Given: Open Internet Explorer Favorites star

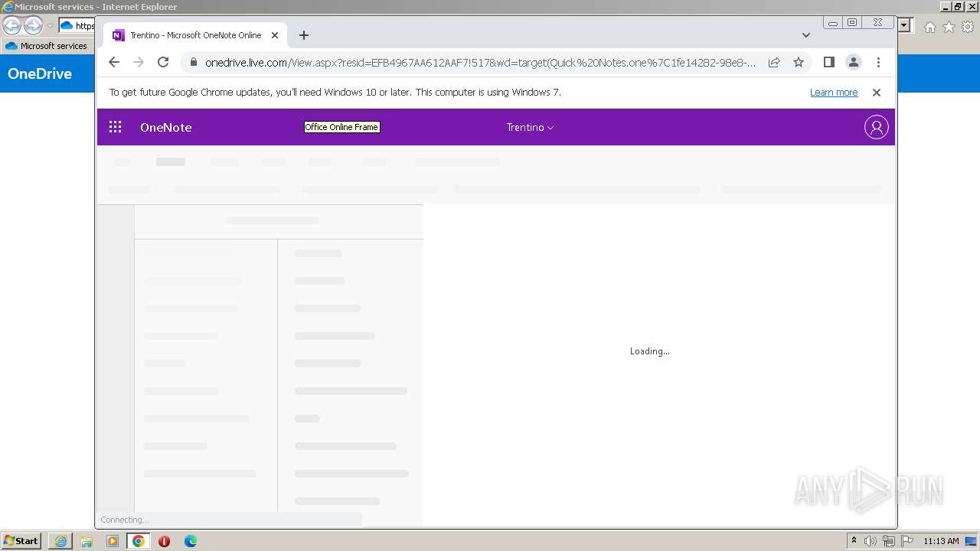Looking at the screenshot, I should click(x=949, y=27).
